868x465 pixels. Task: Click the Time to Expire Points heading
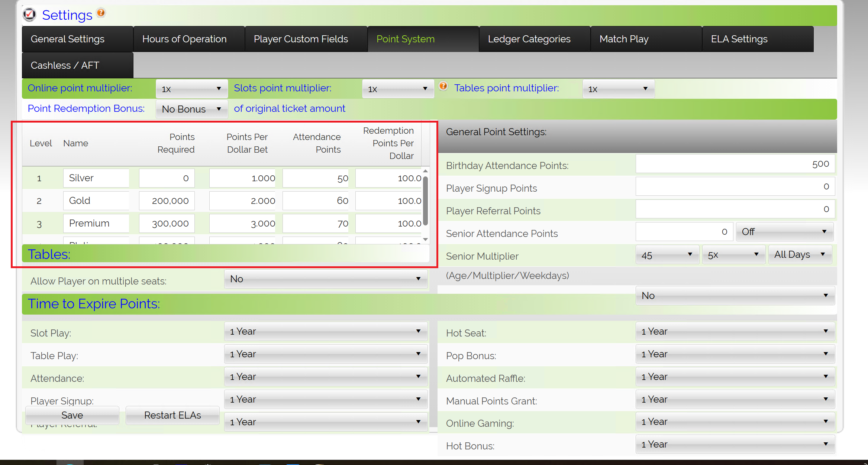point(94,304)
